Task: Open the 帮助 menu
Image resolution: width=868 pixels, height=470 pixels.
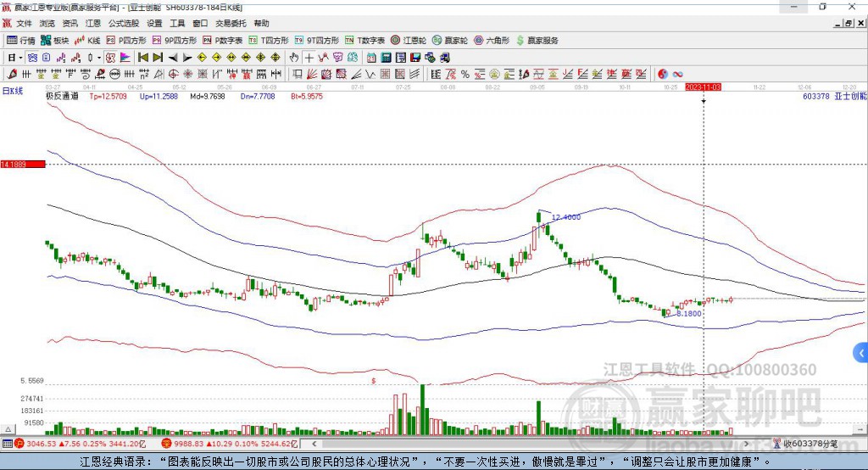Action: pyautogui.click(x=261, y=23)
